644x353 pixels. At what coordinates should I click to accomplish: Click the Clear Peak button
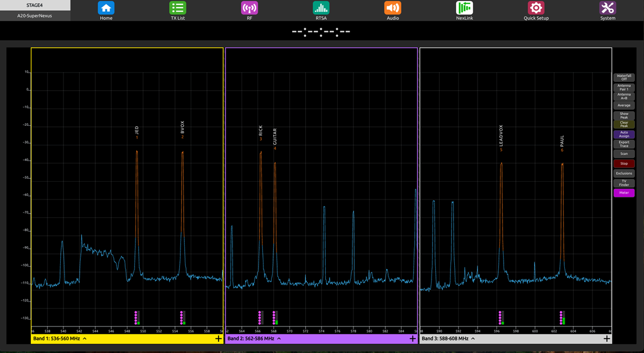[x=624, y=124]
